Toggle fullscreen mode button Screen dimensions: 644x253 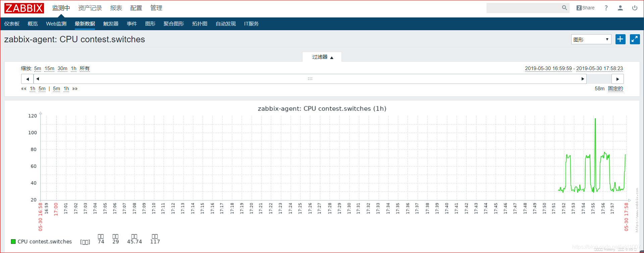point(635,39)
